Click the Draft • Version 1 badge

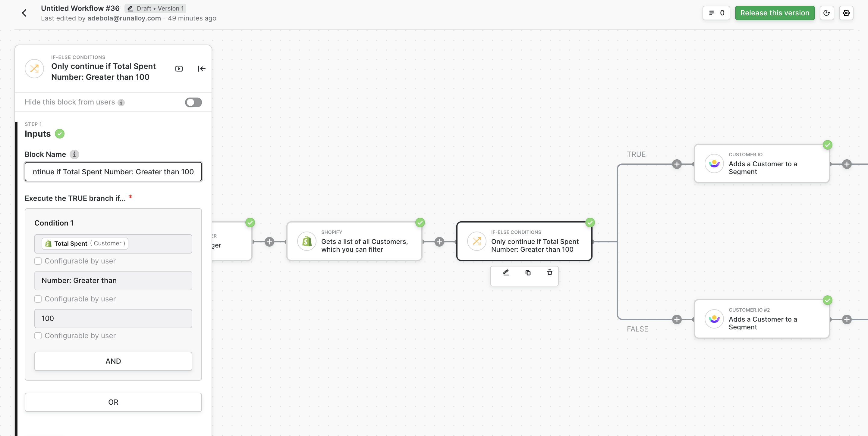coord(155,8)
